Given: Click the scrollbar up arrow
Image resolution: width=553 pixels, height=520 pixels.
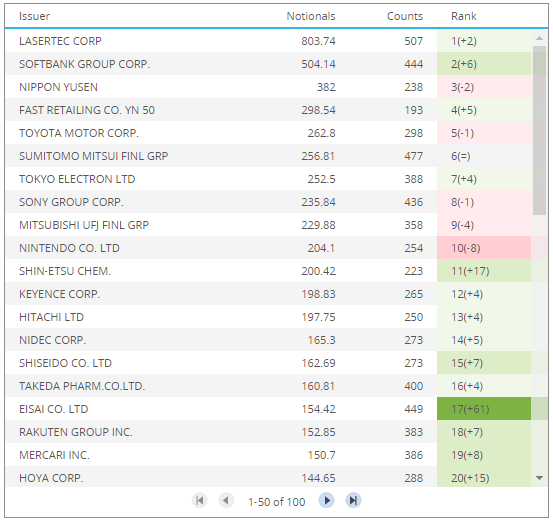Looking at the screenshot, I should (x=539, y=38).
